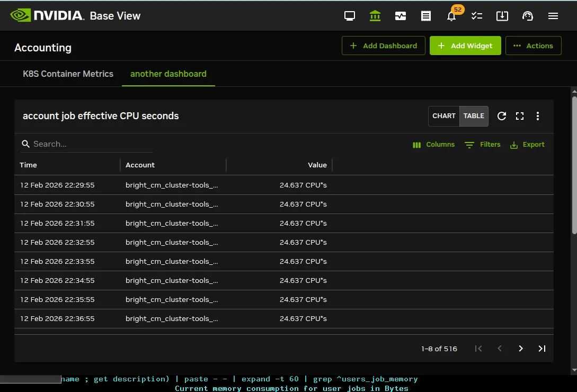The width and height of the screenshot is (577, 392).
Task: Open the Actions menu
Action: 533,46
